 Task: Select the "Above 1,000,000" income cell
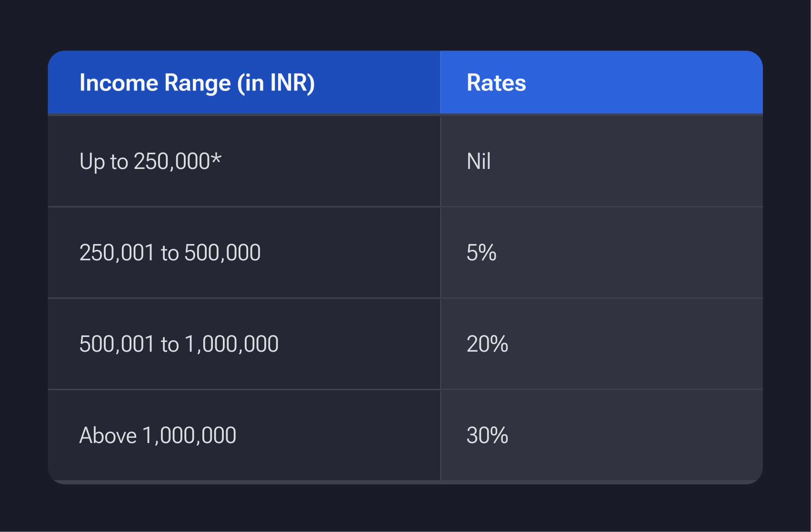point(158,435)
